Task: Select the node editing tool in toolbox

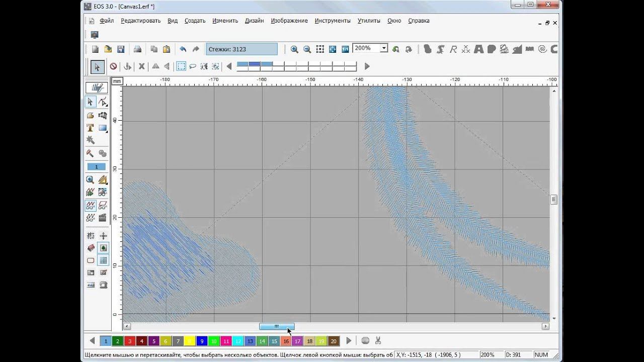Action: point(103,102)
